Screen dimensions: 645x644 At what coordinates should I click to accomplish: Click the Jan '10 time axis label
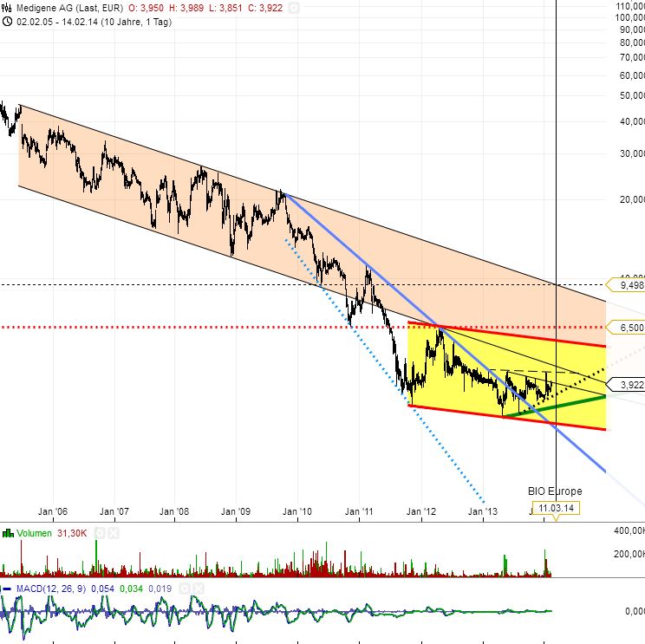pos(297,511)
